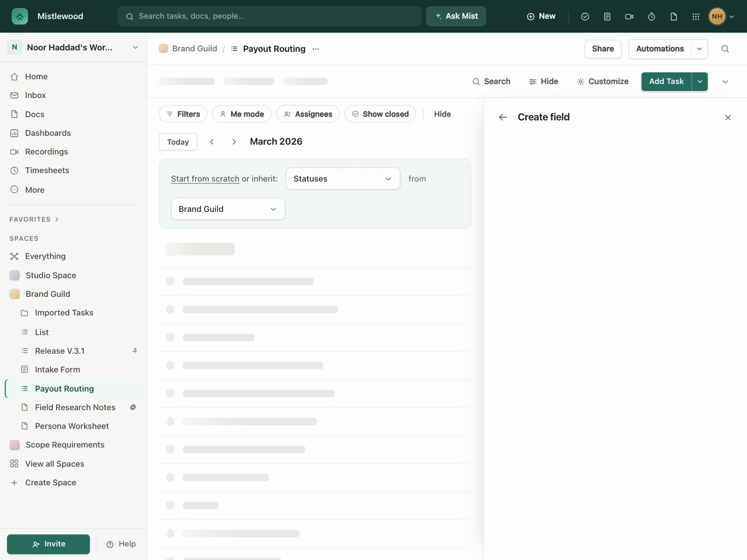Viewport: 747px width, 560px height.
Task: Open the timer stopwatch icon in the top bar
Action: coord(651,16)
